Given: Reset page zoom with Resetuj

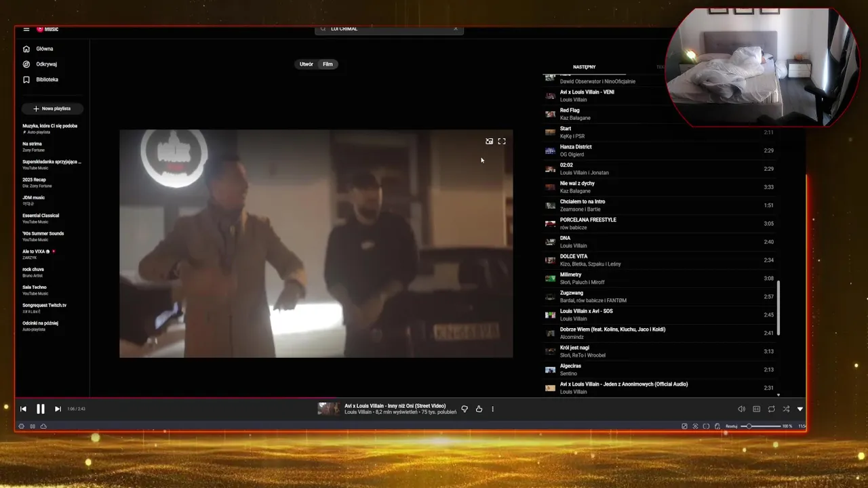Looking at the screenshot, I should pos(731,426).
